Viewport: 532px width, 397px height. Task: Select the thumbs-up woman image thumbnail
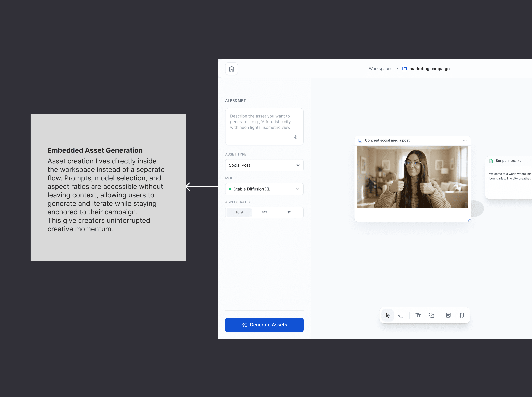point(412,177)
